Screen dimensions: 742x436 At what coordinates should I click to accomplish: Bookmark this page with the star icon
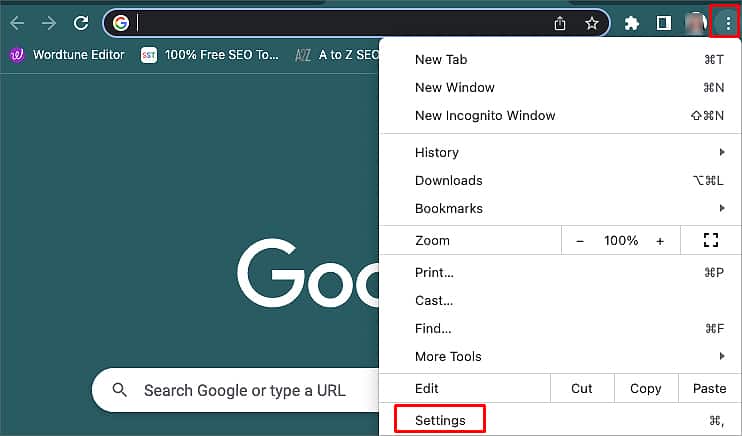592,23
